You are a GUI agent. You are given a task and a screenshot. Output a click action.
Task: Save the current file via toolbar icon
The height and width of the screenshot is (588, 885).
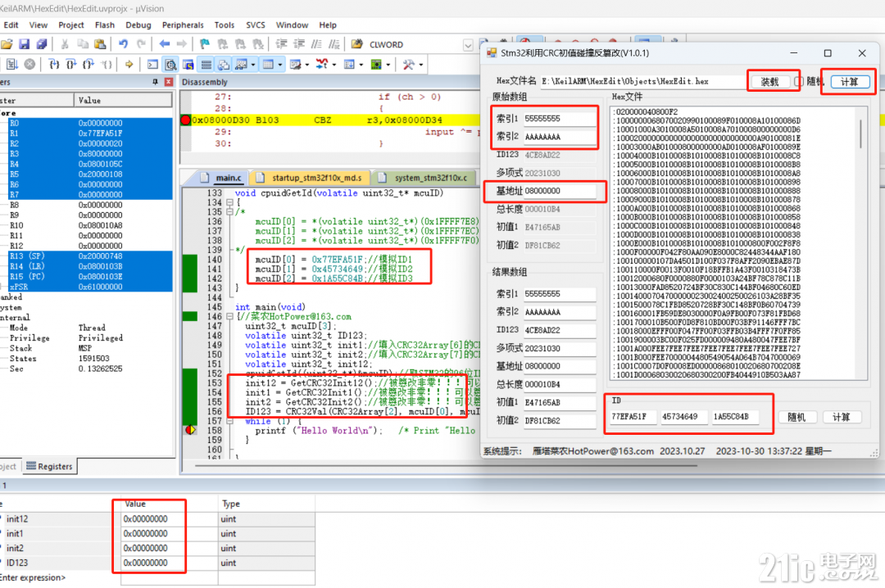[24, 44]
